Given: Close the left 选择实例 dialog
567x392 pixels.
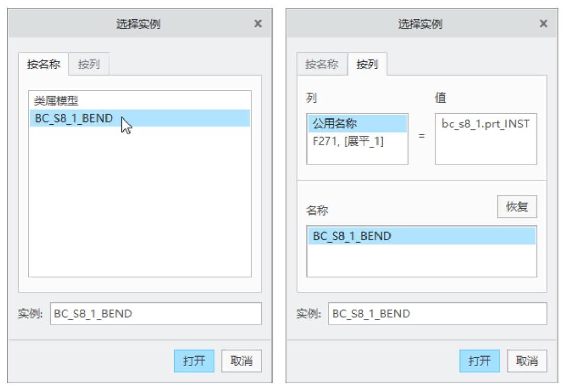Looking at the screenshot, I should click(x=257, y=24).
